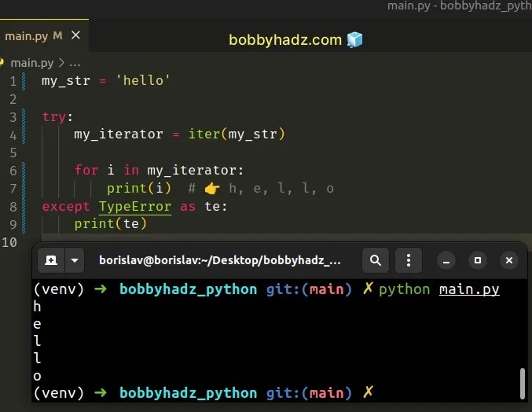Close the terminal window

[x=509, y=260]
